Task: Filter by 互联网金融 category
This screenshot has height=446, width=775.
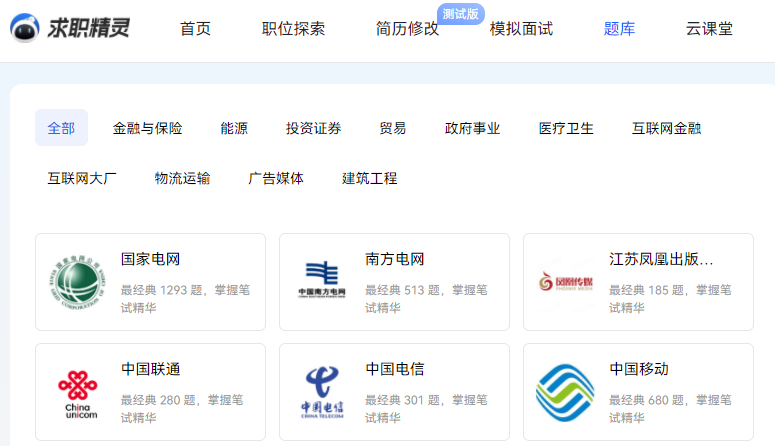Action: point(666,128)
